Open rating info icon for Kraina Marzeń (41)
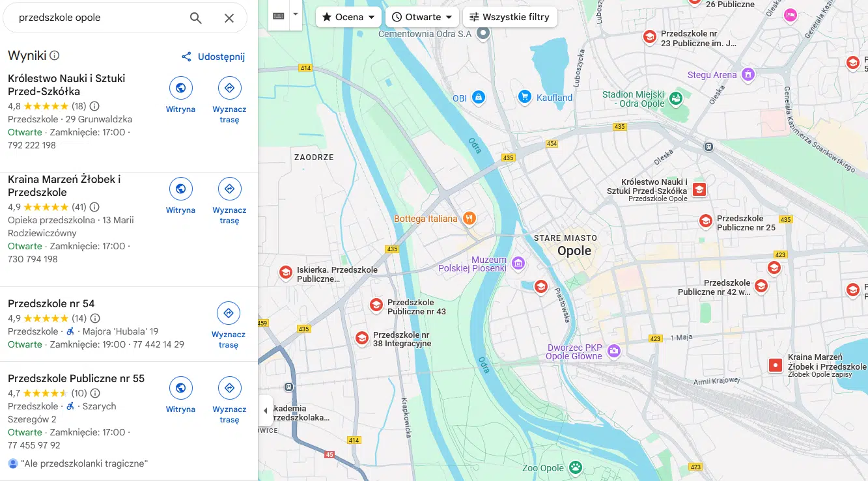Viewport: 868px width, 481px height. pos(94,207)
